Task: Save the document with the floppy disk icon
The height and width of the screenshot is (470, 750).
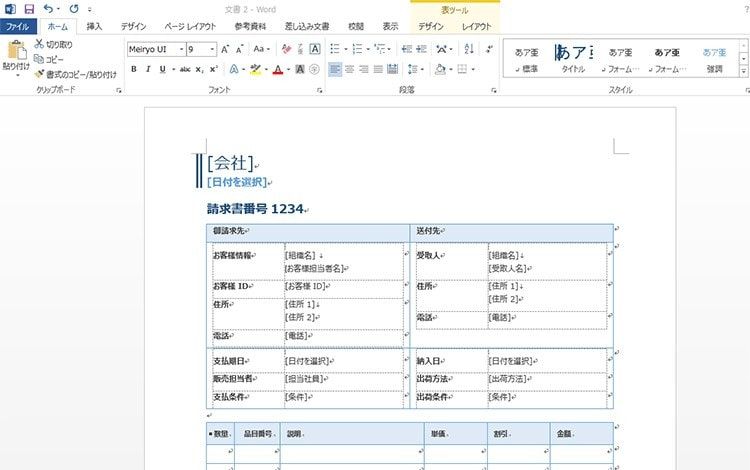Action: click(x=29, y=9)
